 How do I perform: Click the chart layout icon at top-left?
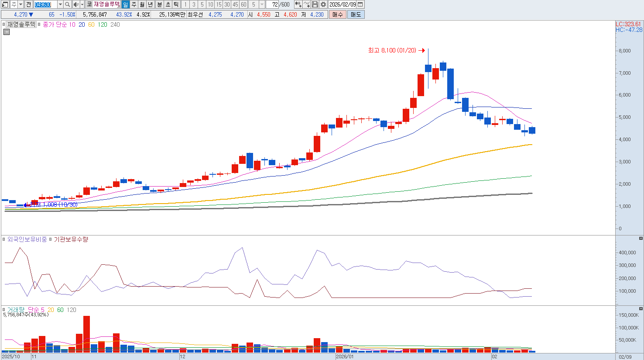pos(5,4)
